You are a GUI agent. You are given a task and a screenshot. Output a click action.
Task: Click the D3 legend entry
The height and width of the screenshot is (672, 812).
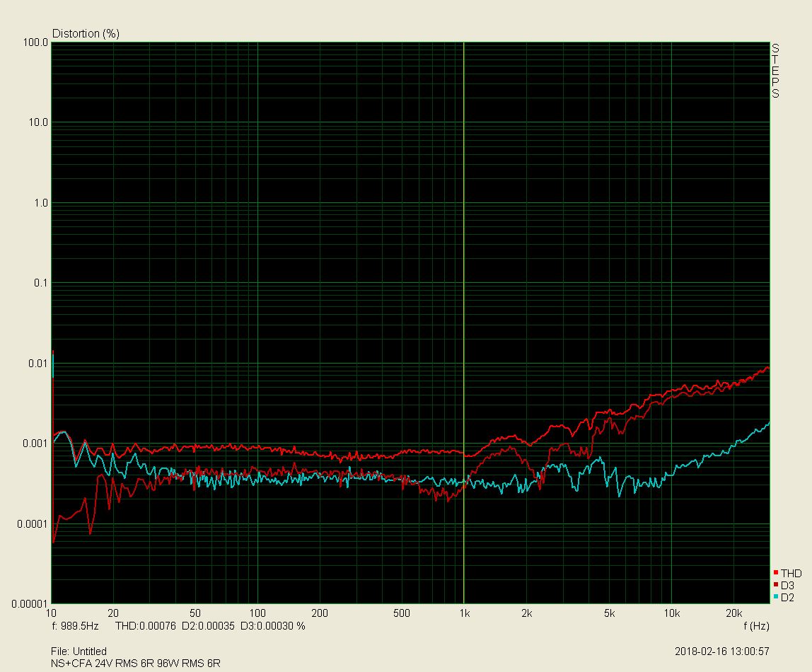784,586
